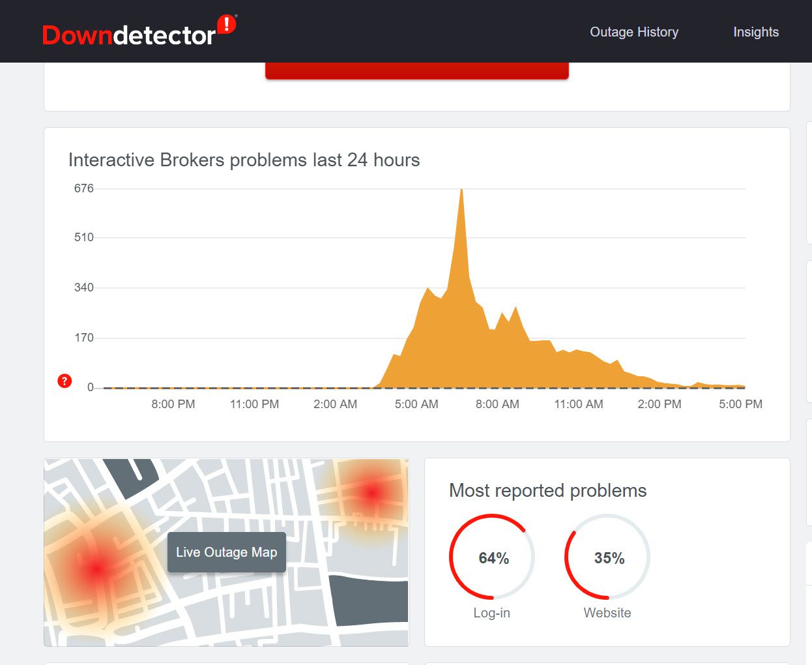The image size is (812, 665).
Task: Click the 170 y-axis value
Action: click(84, 338)
